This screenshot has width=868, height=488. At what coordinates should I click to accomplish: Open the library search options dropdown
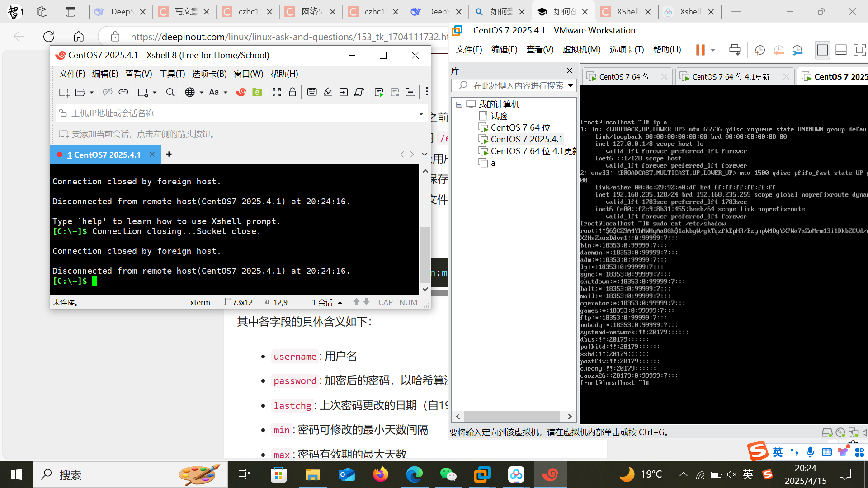571,85
